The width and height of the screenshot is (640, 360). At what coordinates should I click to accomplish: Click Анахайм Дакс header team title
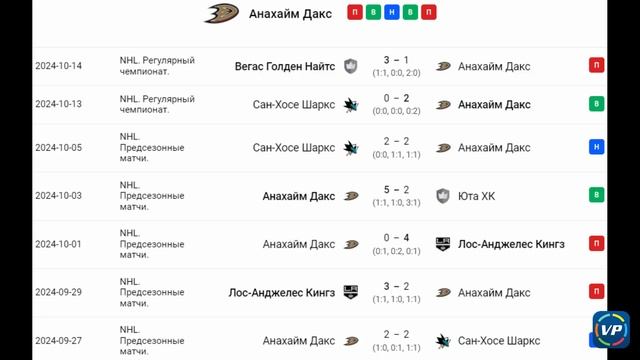coord(290,13)
